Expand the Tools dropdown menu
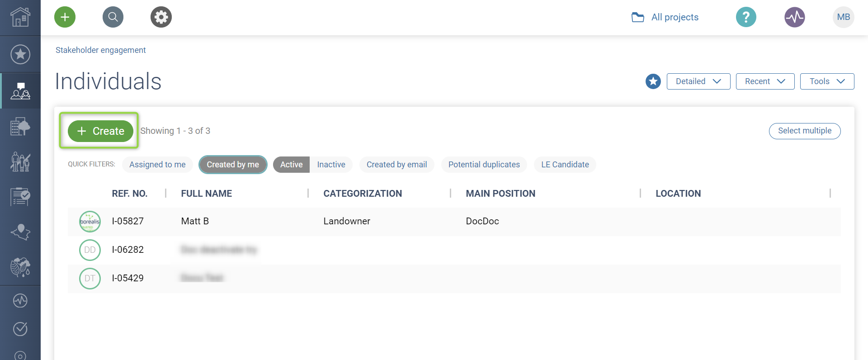868x360 pixels. pyautogui.click(x=827, y=81)
